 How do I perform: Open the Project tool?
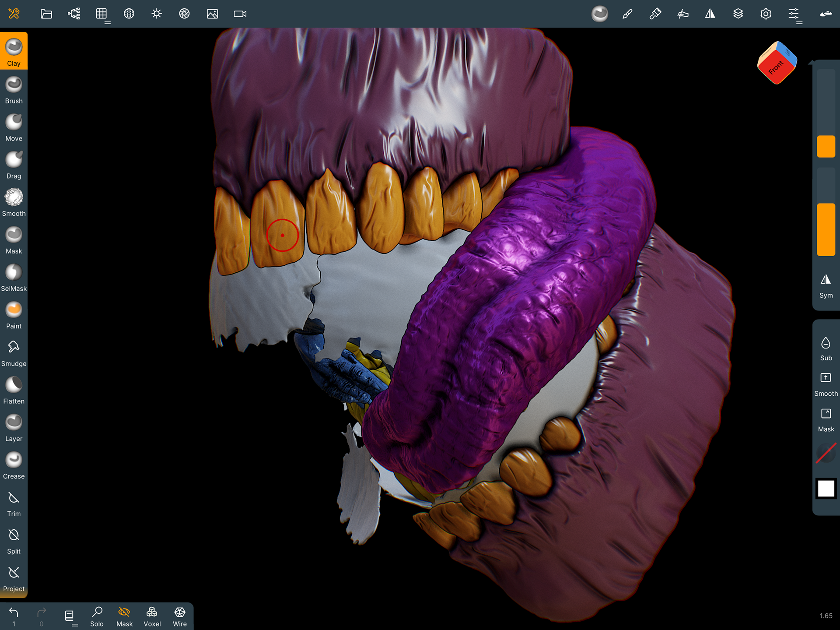tap(14, 577)
